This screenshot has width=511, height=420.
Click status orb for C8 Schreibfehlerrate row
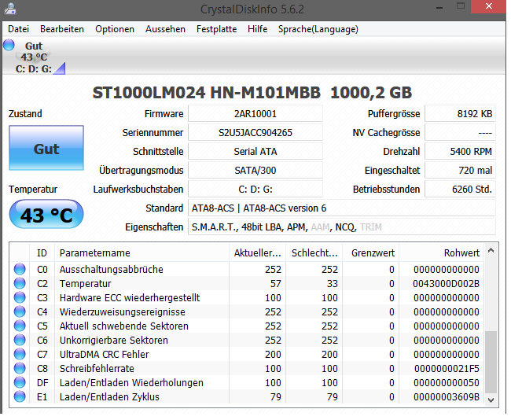pyautogui.click(x=20, y=368)
